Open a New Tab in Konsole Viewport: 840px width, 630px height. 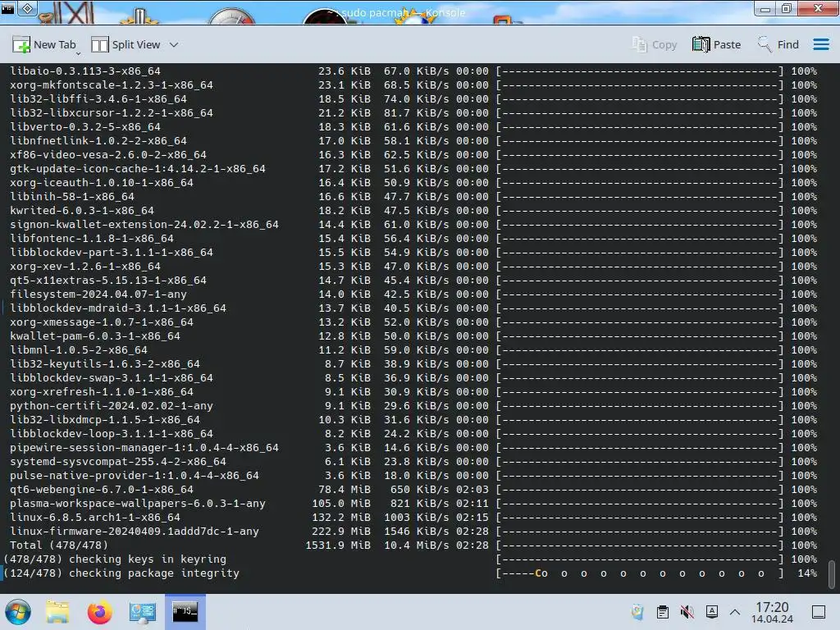pyautogui.click(x=44, y=44)
